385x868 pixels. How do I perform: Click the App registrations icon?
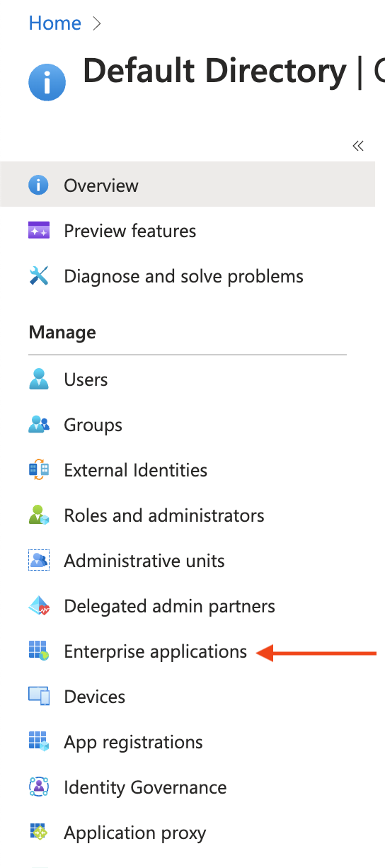[38, 742]
